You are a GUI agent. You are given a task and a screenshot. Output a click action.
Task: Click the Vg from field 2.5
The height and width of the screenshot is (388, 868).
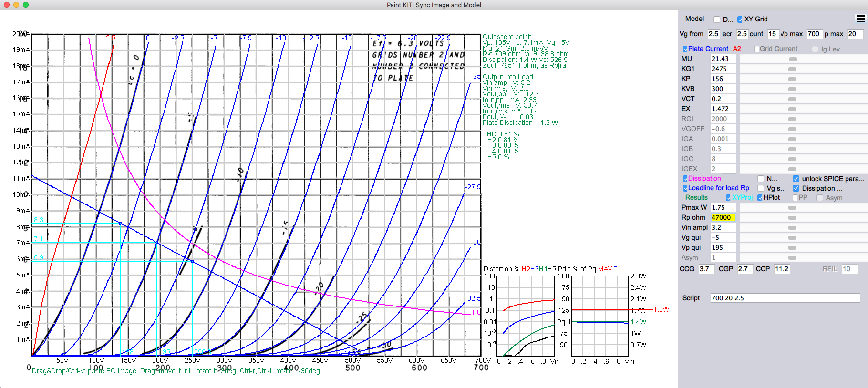pyautogui.click(x=713, y=34)
